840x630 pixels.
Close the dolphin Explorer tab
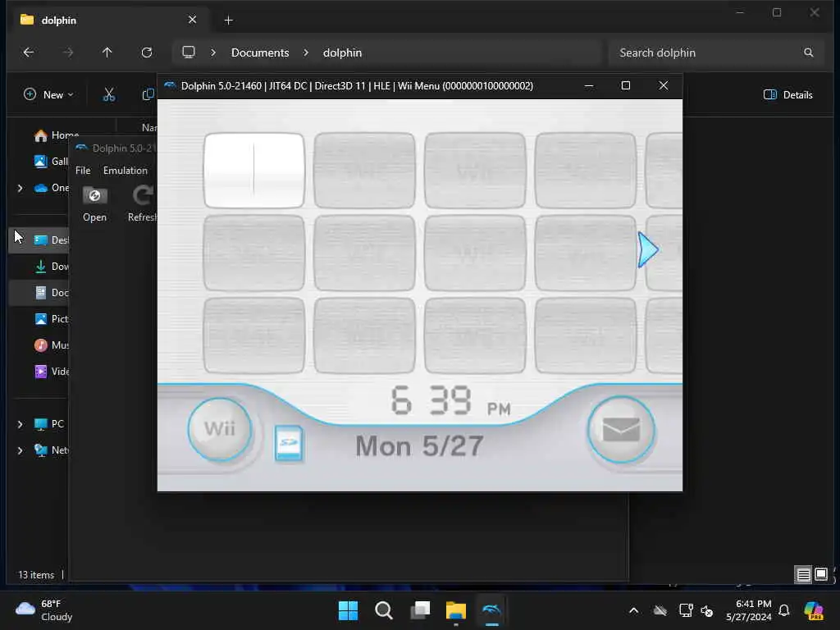192,20
